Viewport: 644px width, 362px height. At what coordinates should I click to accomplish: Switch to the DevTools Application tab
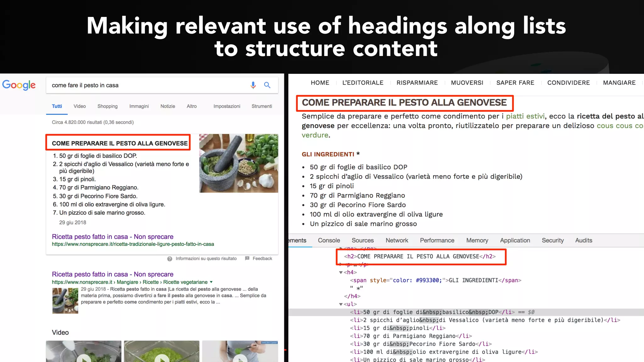[x=515, y=240]
